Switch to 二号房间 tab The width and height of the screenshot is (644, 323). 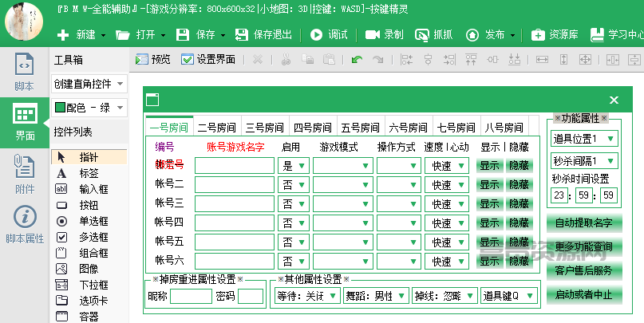[x=217, y=128]
